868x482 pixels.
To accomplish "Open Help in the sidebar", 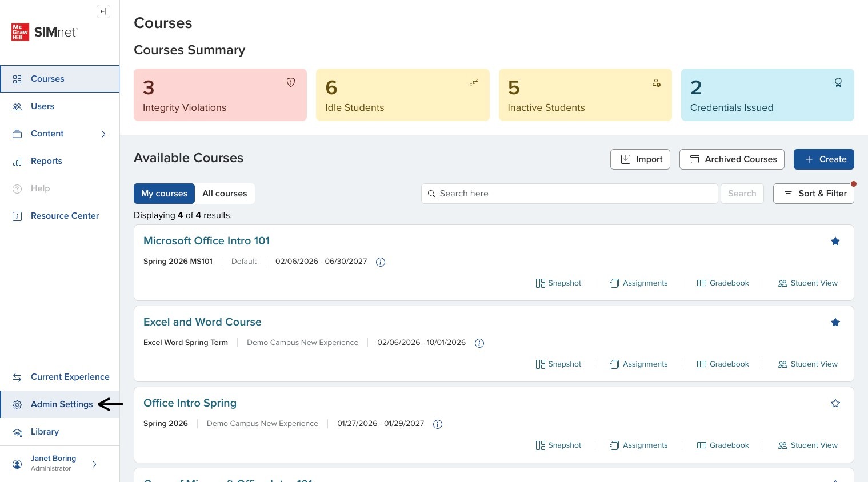I will (x=60, y=188).
